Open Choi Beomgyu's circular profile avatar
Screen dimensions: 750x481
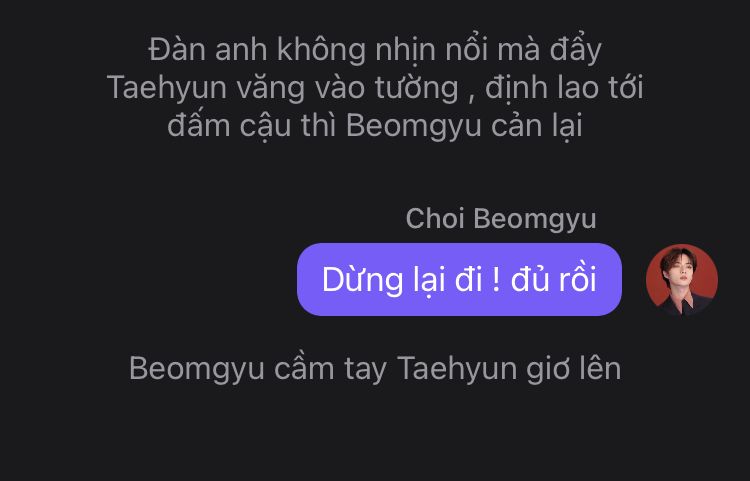coord(682,280)
